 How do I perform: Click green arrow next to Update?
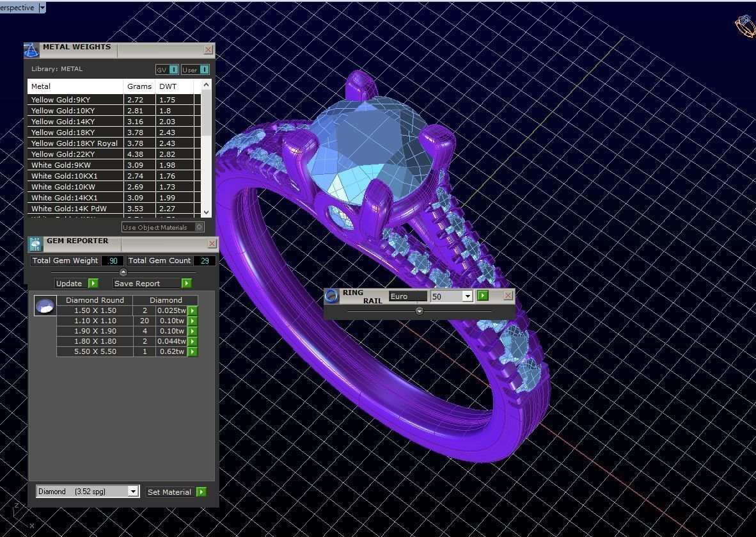93,283
